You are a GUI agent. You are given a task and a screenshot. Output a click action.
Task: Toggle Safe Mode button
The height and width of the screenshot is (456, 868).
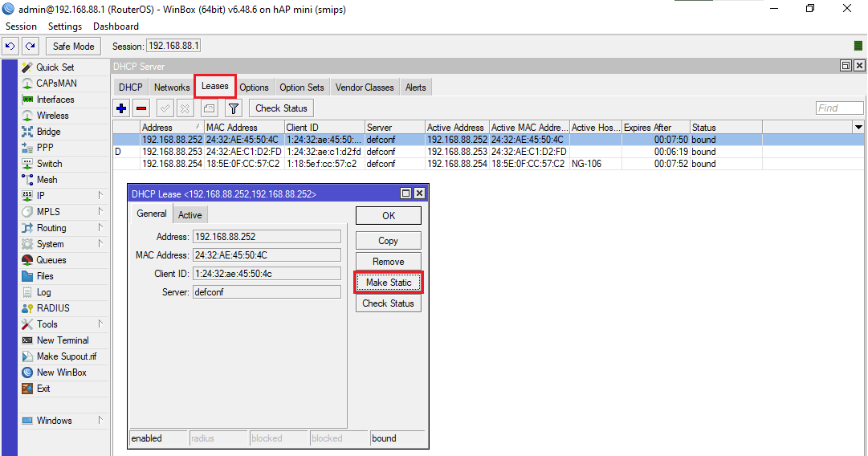point(74,47)
